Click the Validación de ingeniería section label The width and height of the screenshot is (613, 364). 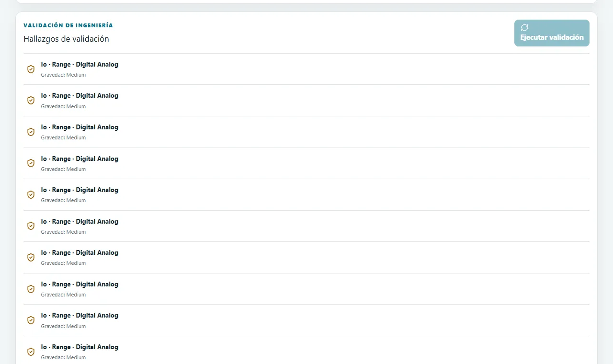point(68,25)
